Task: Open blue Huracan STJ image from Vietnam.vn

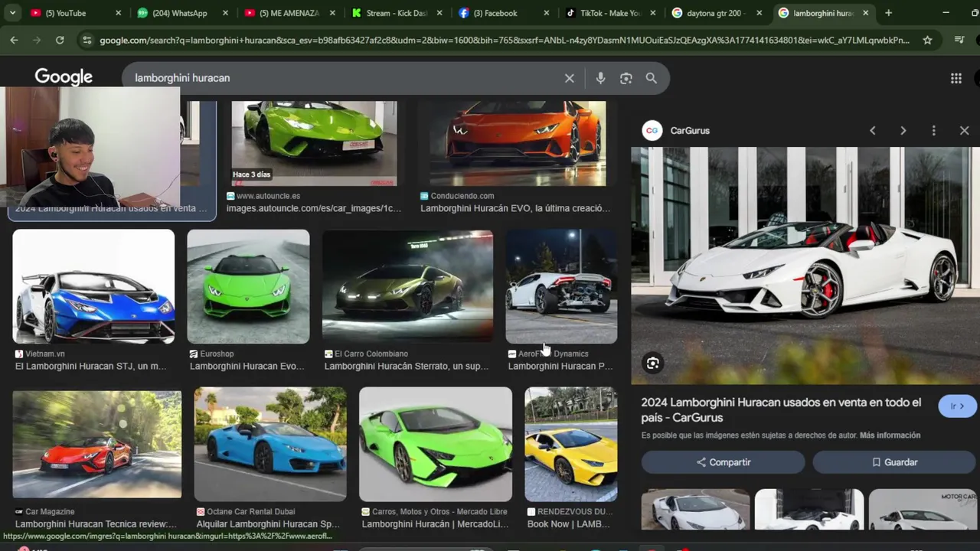Action: pos(93,286)
